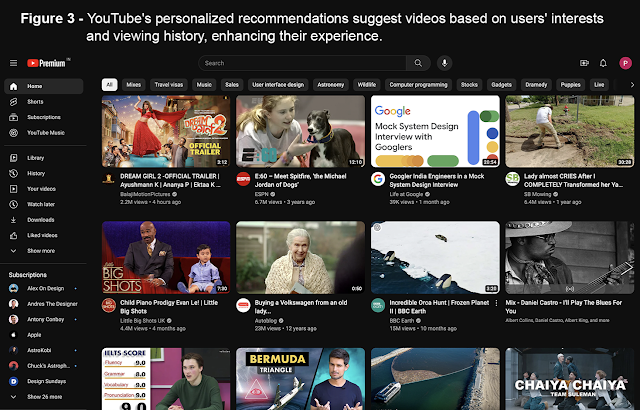Open Chuck's Astroph... subscription

click(44, 366)
